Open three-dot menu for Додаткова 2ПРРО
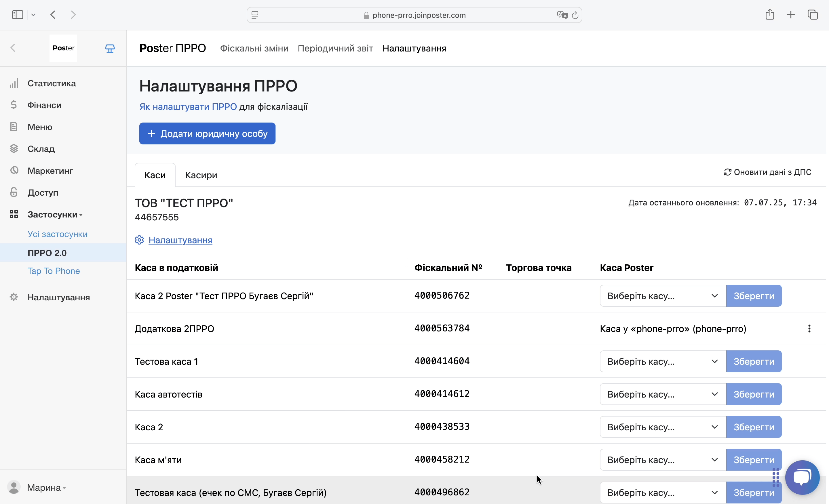Image resolution: width=829 pixels, height=504 pixels. click(809, 329)
